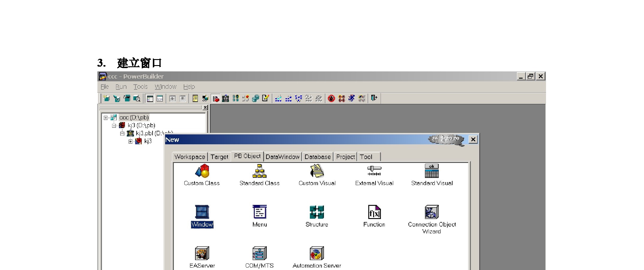Click the Select and Debug icon
The width and height of the screenshot is (644, 270).
click(x=342, y=98)
